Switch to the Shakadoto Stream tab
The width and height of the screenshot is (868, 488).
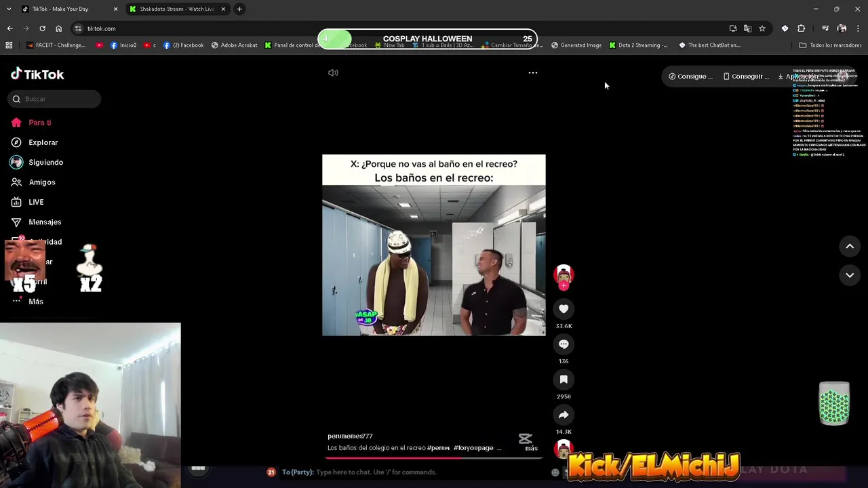point(176,9)
